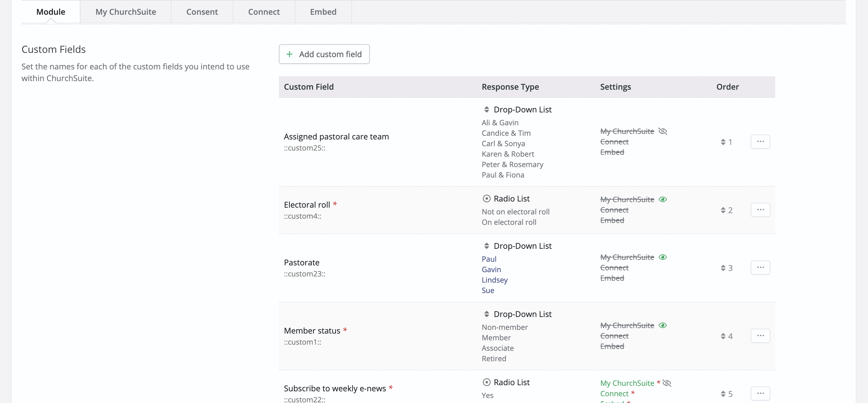This screenshot has height=403, width=868.
Task: Open the Consent tab
Action: click(x=202, y=12)
